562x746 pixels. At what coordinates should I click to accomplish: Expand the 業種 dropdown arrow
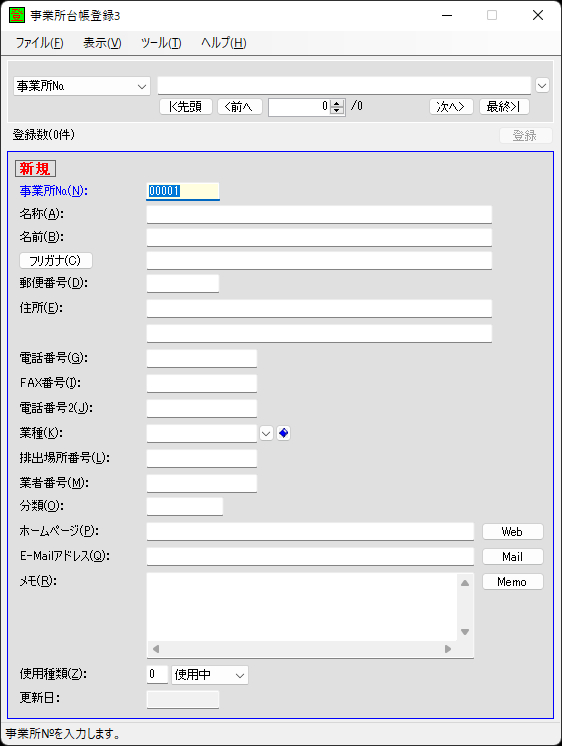point(266,433)
